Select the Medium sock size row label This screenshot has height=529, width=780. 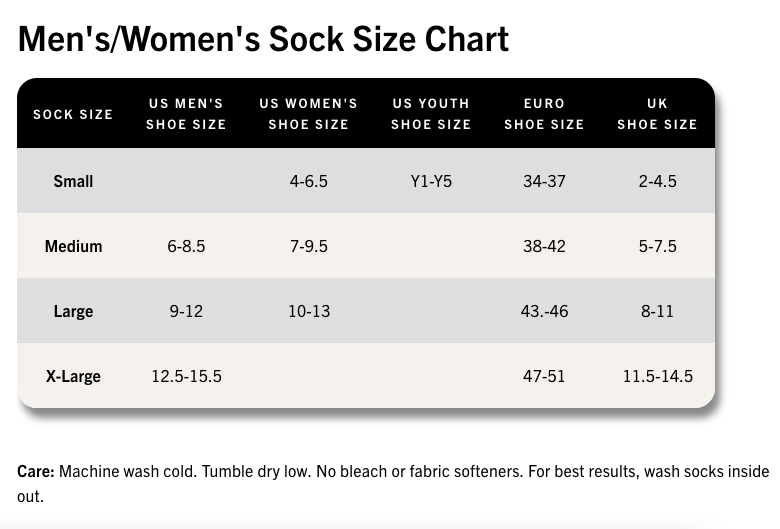(x=73, y=246)
